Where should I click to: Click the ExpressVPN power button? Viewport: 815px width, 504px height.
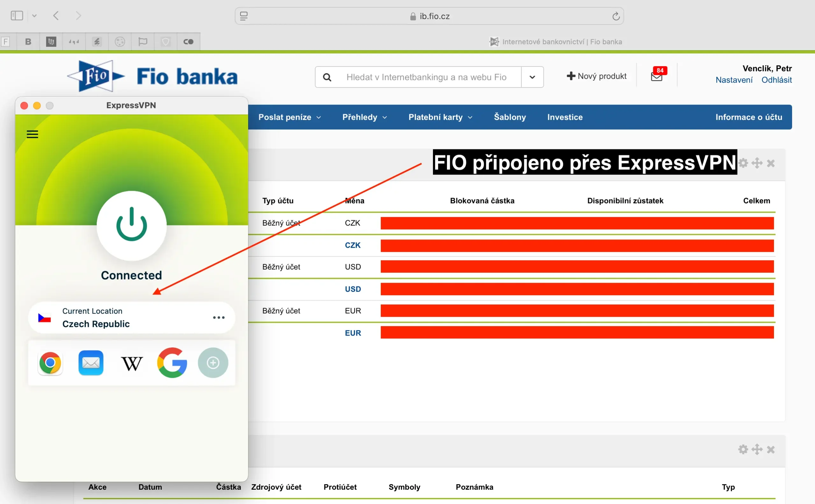[131, 225]
